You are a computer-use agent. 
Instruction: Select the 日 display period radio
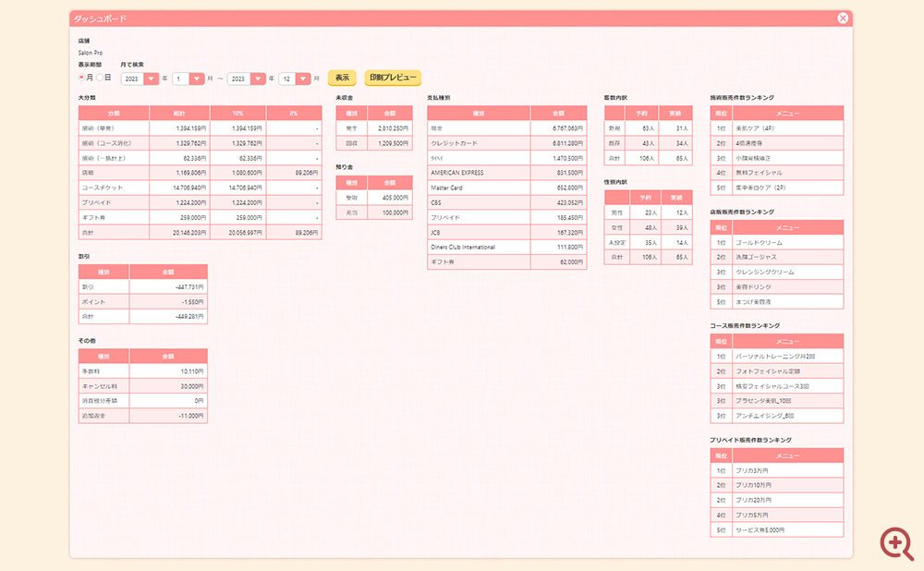pyautogui.click(x=99, y=78)
